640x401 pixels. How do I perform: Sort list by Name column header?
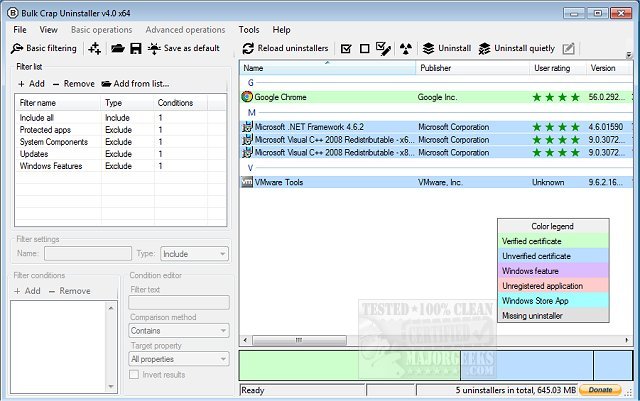pos(328,68)
